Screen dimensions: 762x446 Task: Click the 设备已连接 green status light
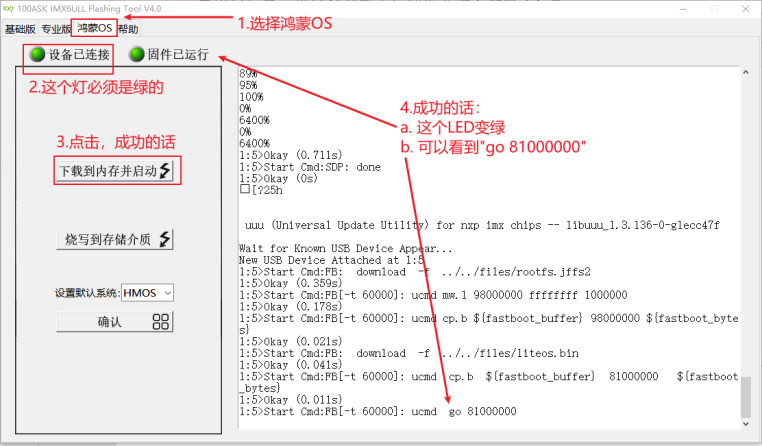point(37,54)
